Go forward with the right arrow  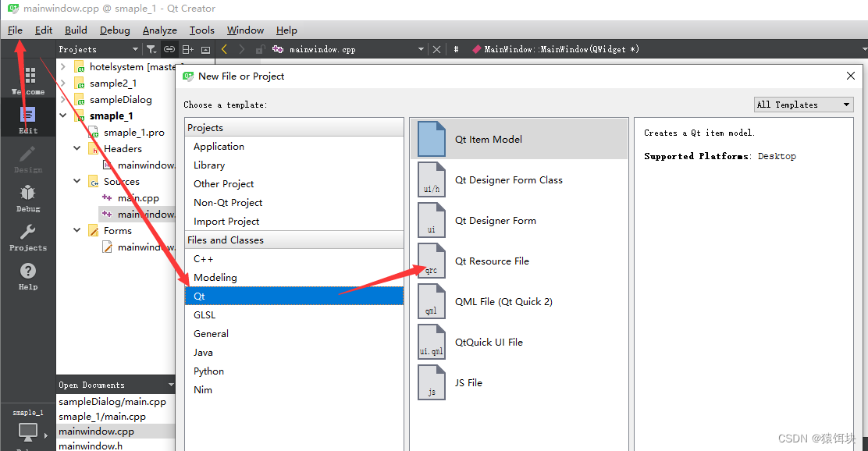pyautogui.click(x=241, y=49)
